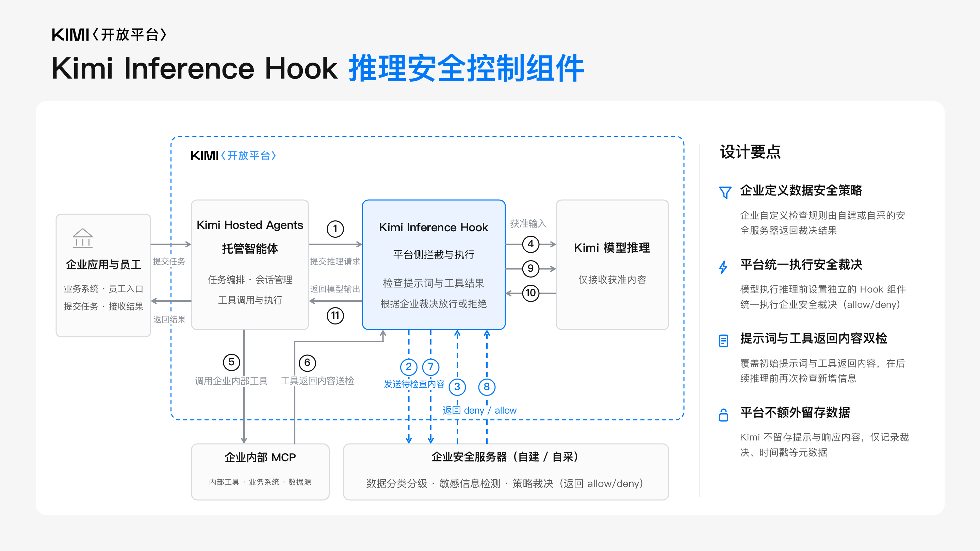
Task: Click the paragraph starting 企业自定义检查规则
Action: 822,223
